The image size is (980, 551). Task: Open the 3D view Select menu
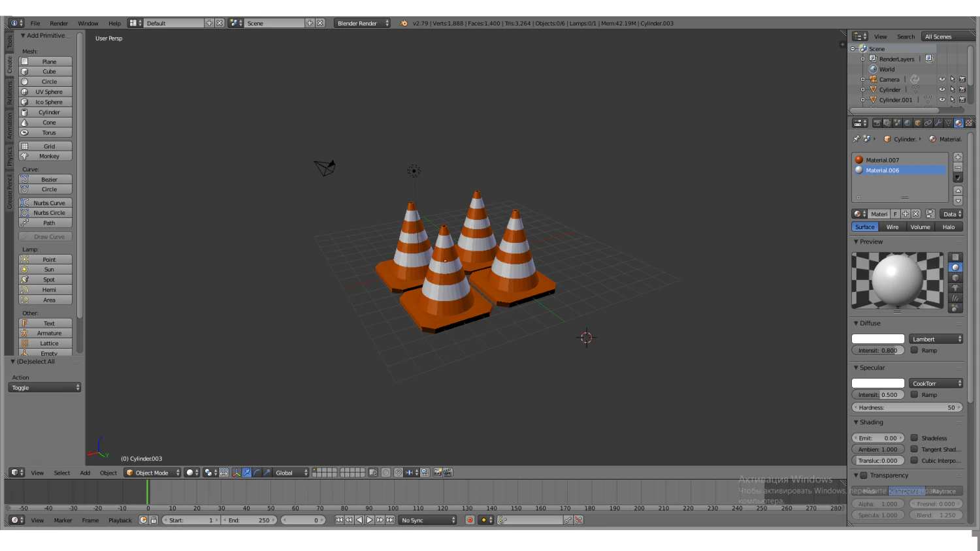62,473
